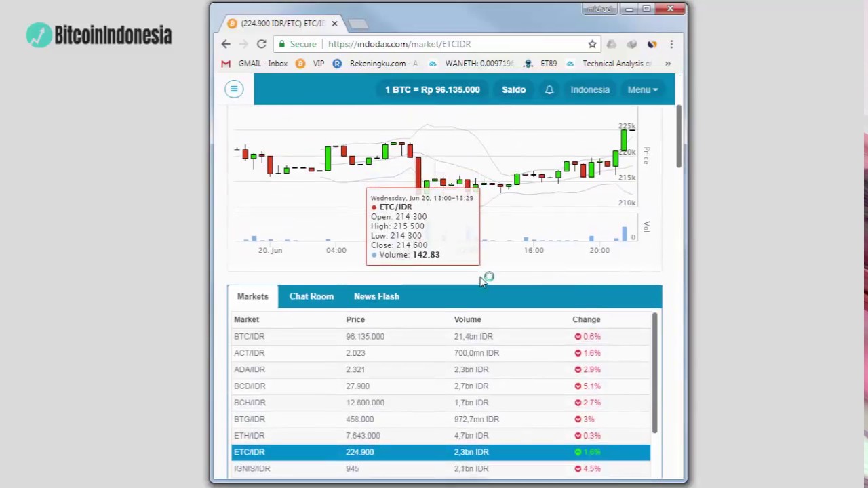Switch to News Flash tab
Screen dimensions: 868x488
tap(376, 296)
